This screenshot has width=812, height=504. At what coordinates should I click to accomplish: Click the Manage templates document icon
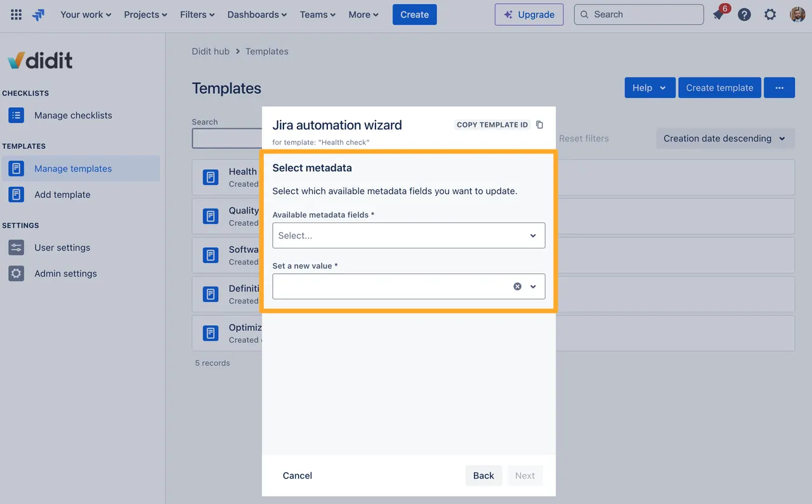pos(16,169)
